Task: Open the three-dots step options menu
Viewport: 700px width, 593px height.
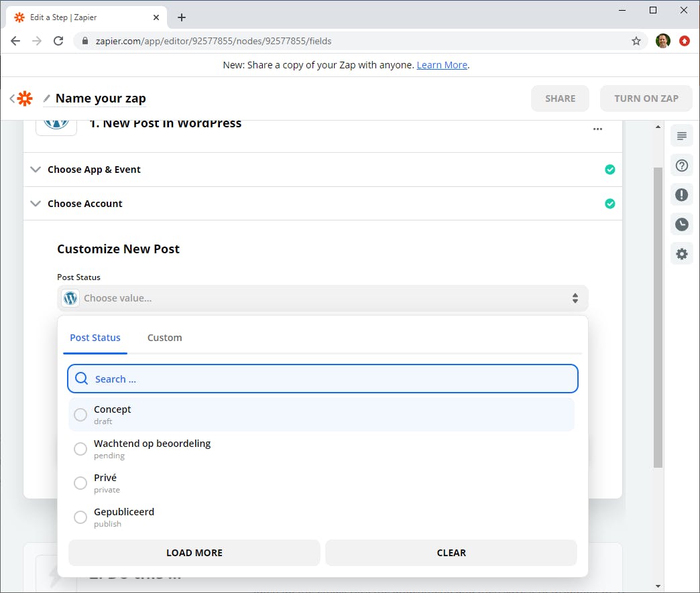Action: pyautogui.click(x=597, y=129)
